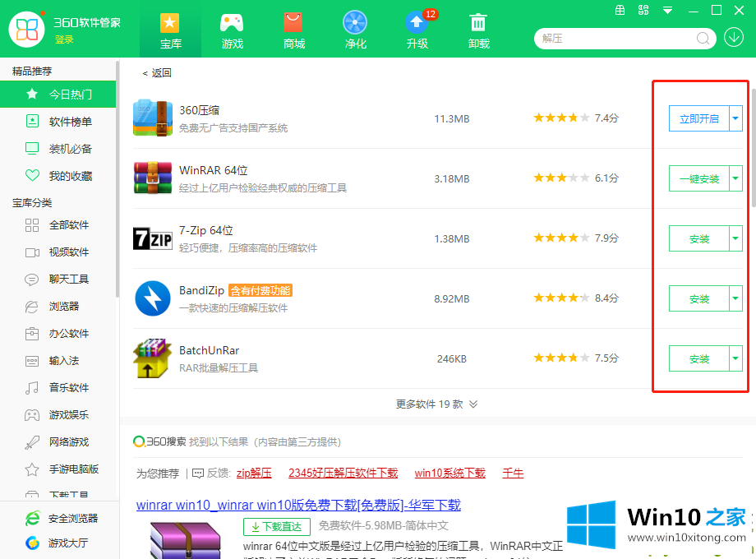
Task: Click the 360压缩 star rating
Action: [x=561, y=118]
